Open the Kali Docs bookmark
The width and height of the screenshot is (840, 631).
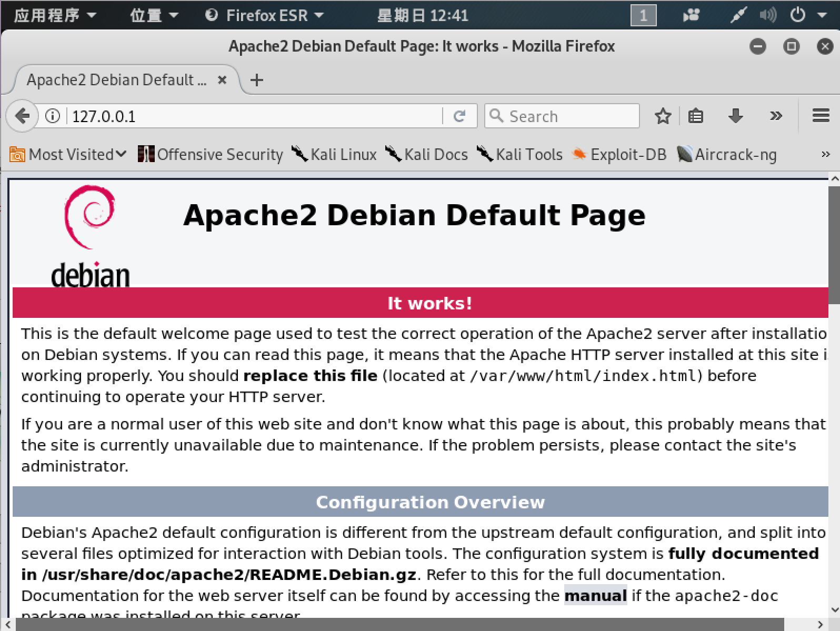click(427, 154)
